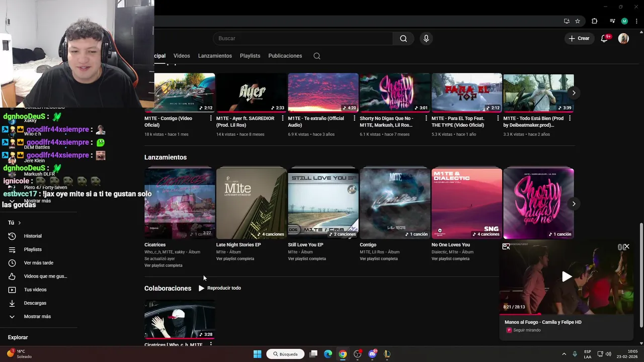Open Discord from the taskbar

(372, 354)
